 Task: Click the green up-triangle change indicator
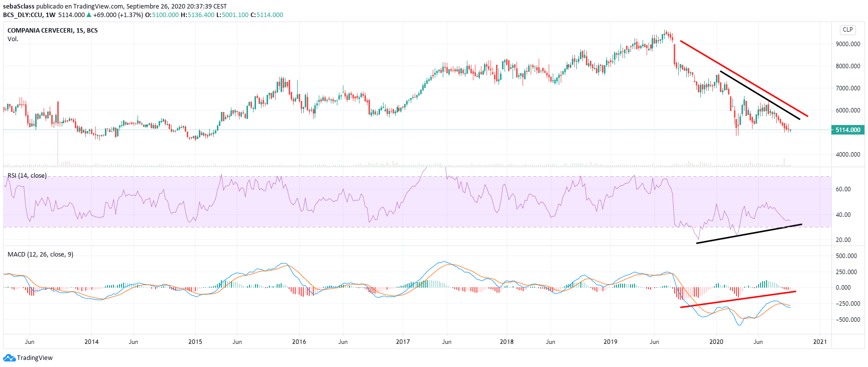coord(89,15)
